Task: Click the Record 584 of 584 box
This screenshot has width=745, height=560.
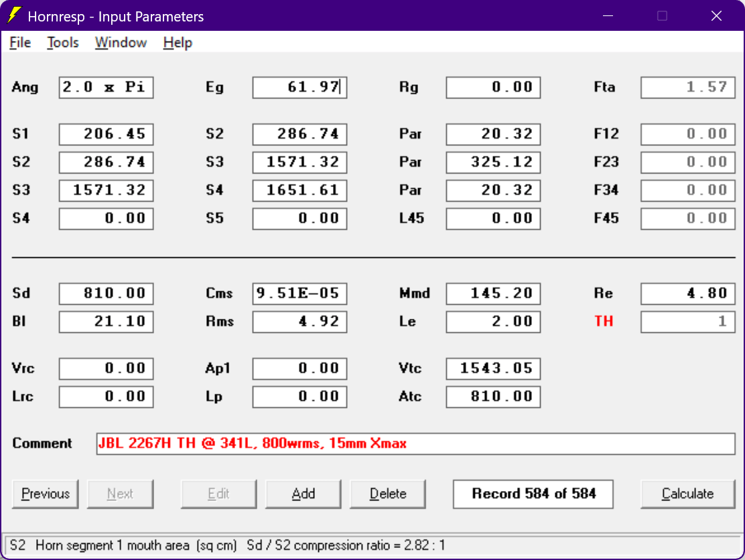Action: tap(533, 494)
